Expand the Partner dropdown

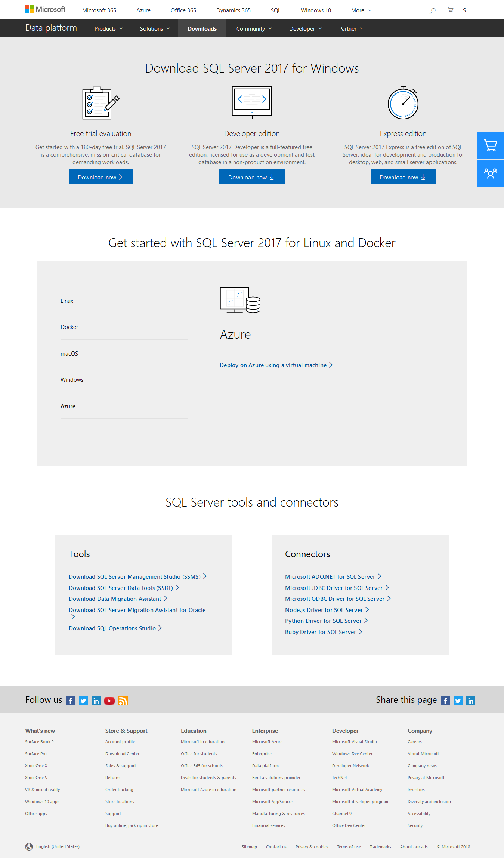pos(351,29)
